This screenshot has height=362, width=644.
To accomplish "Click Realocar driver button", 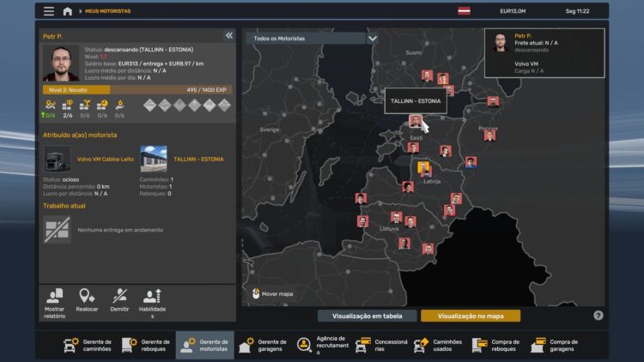I will click(x=87, y=300).
